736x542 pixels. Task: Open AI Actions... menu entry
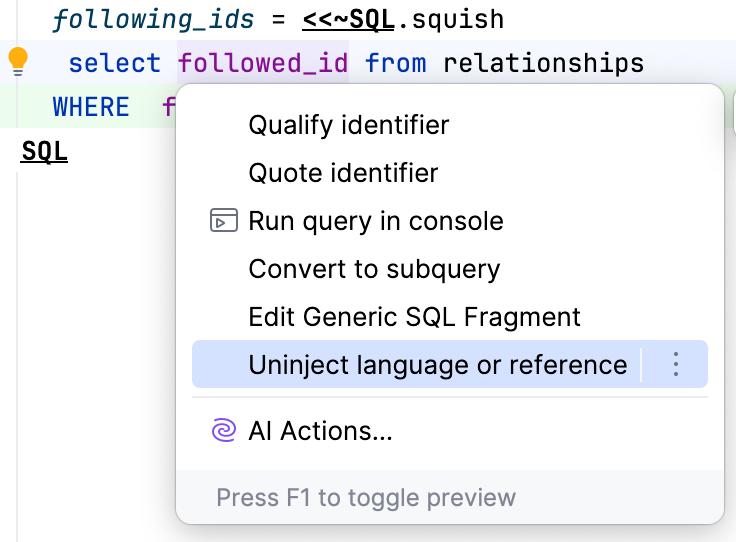320,431
